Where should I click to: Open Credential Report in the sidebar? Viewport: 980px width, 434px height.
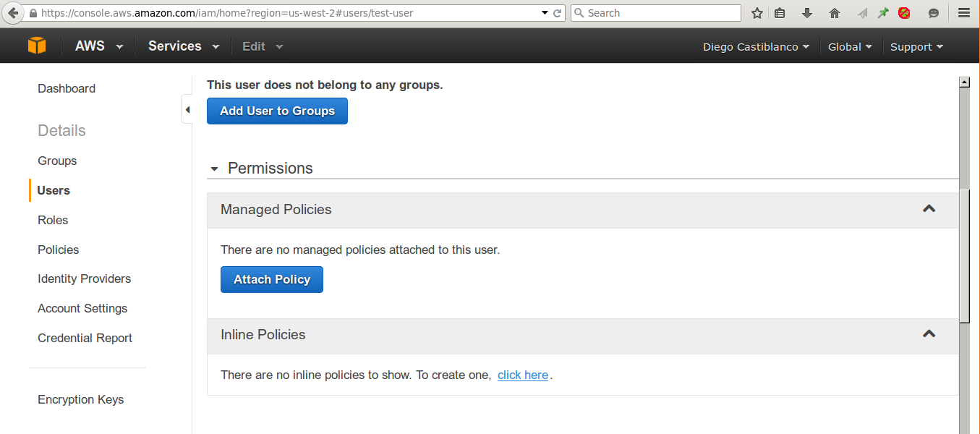[x=85, y=338]
